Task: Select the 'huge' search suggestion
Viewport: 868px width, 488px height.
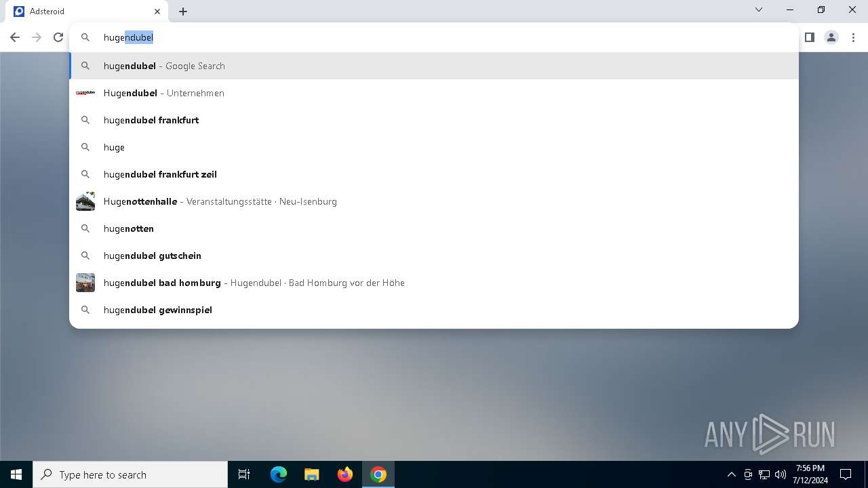Action: pyautogui.click(x=434, y=147)
